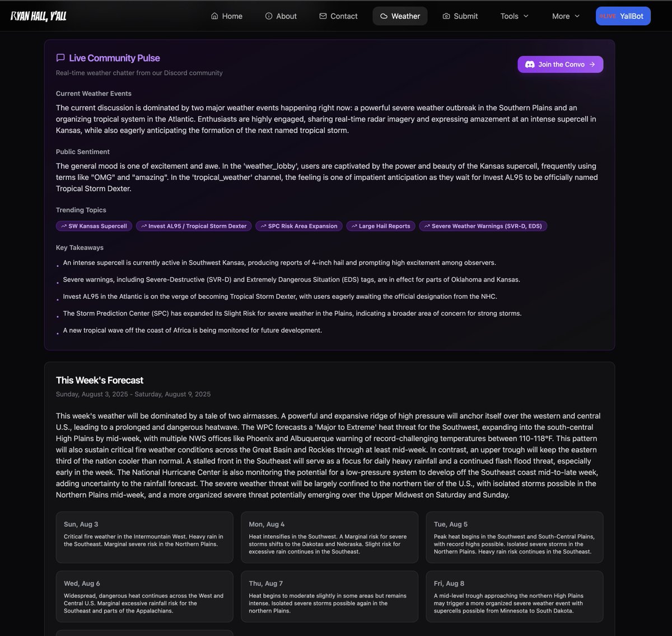Click the speech bubble icon by Live Community Pulse
The image size is (672, 636).
[60, 58]
